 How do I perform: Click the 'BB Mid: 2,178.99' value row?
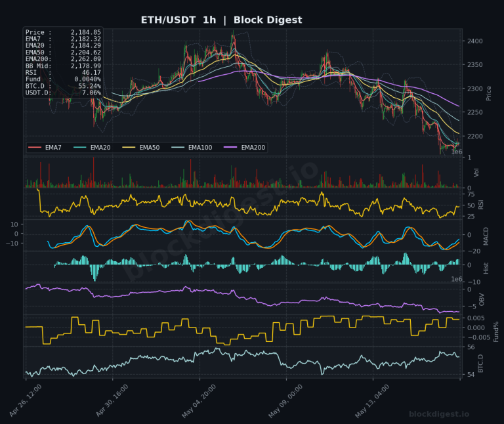pos(63,66)
